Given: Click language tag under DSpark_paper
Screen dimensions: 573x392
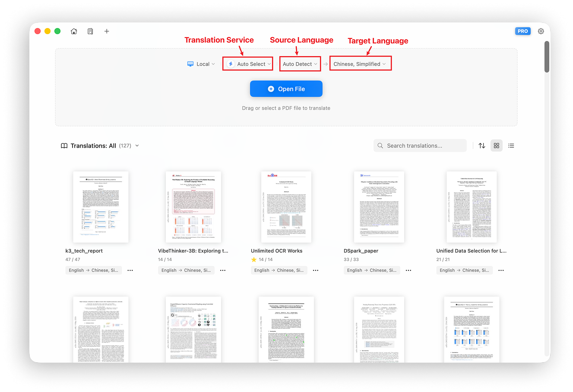Looking at the screenshot, I should pyautogui.click(x=372, y=270).
